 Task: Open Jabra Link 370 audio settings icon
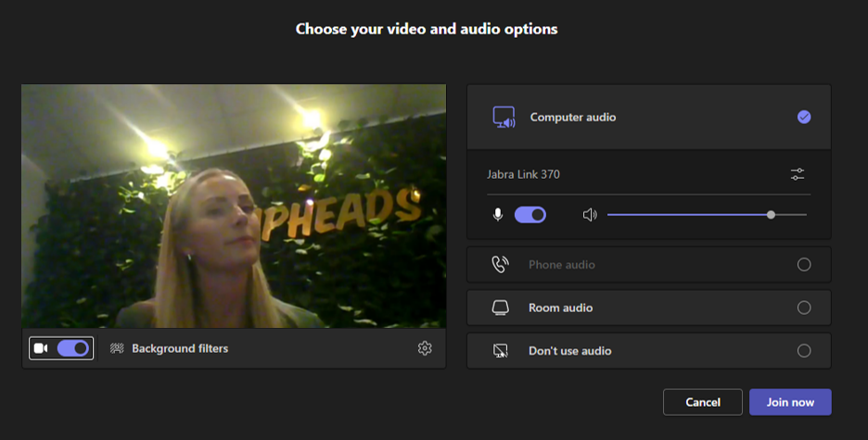[798, 174]
